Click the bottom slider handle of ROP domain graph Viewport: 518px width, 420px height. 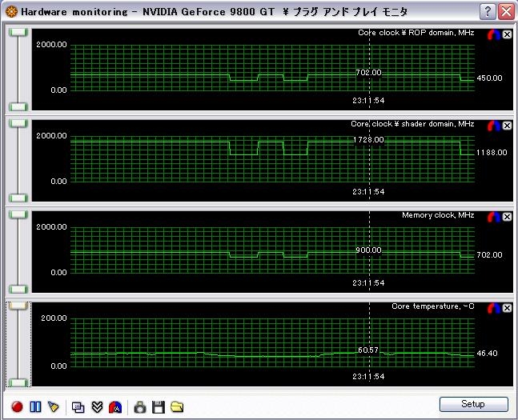click(x=18, y=106)
